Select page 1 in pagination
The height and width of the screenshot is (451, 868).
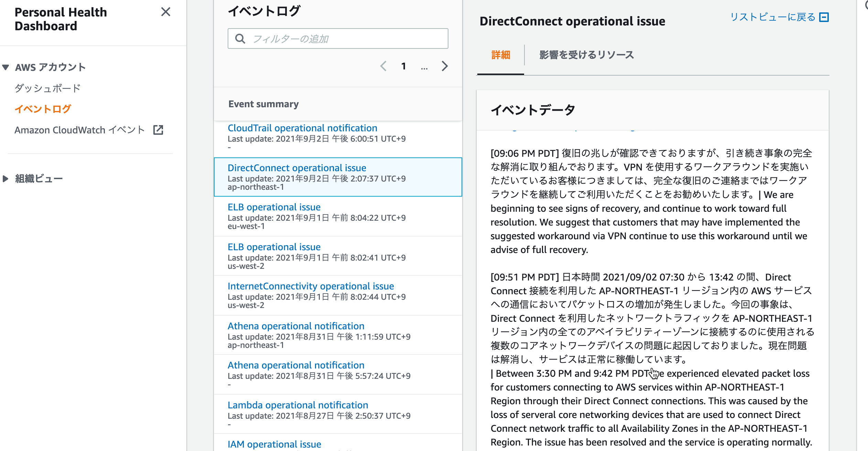click(404, 66)
